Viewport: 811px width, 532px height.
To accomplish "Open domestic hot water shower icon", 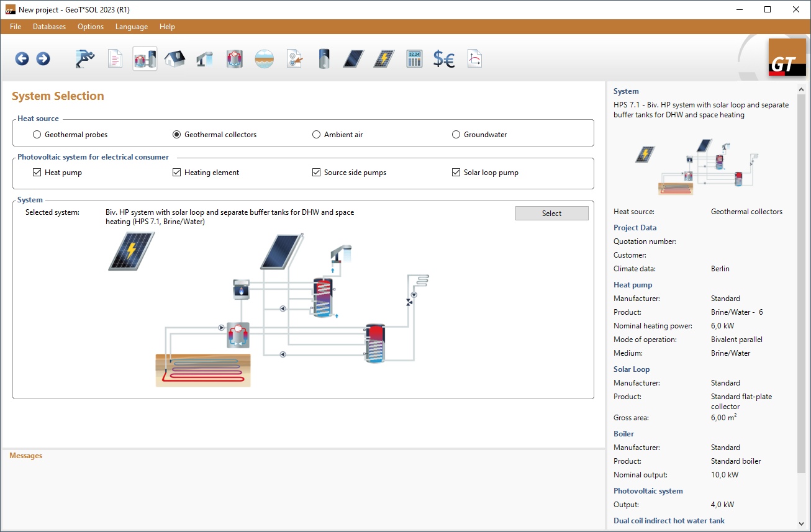I will click(204, 58).
